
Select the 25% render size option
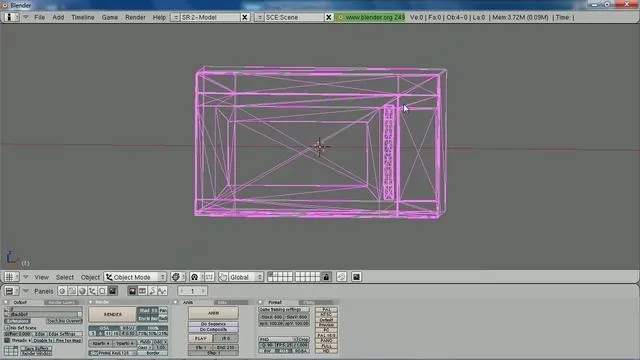[x=163, y=333]
